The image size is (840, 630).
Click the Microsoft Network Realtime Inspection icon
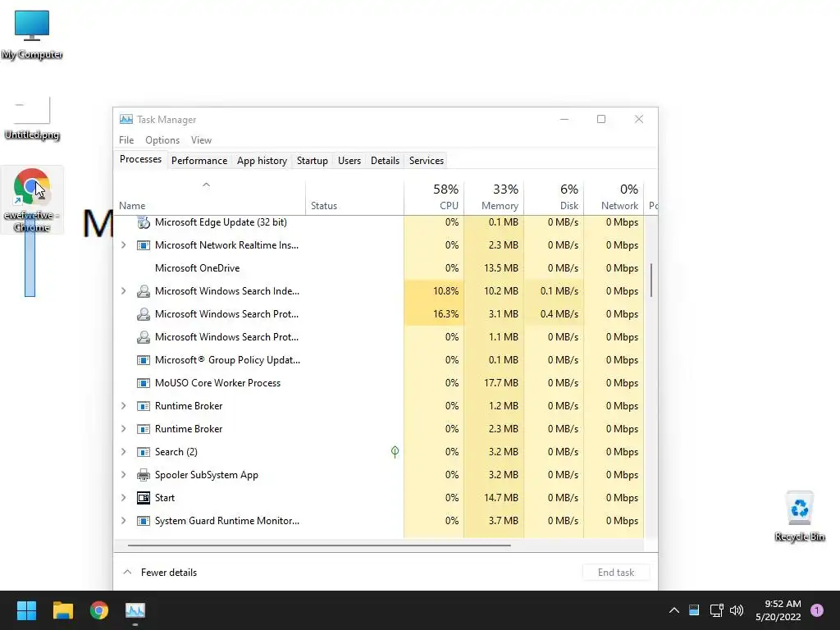(143, 245)
